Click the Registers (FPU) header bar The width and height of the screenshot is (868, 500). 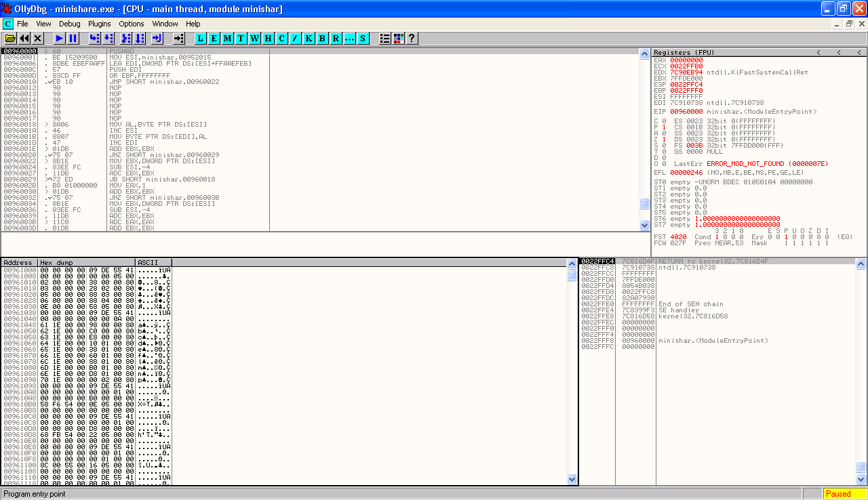click(x=759, y=52)
